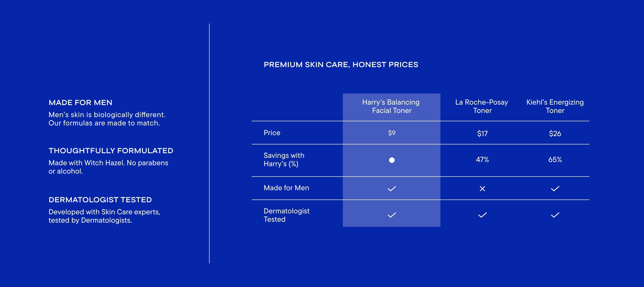
Task: Click the Harry's Made for Men checkmark
Action: [x=392, y=189]
